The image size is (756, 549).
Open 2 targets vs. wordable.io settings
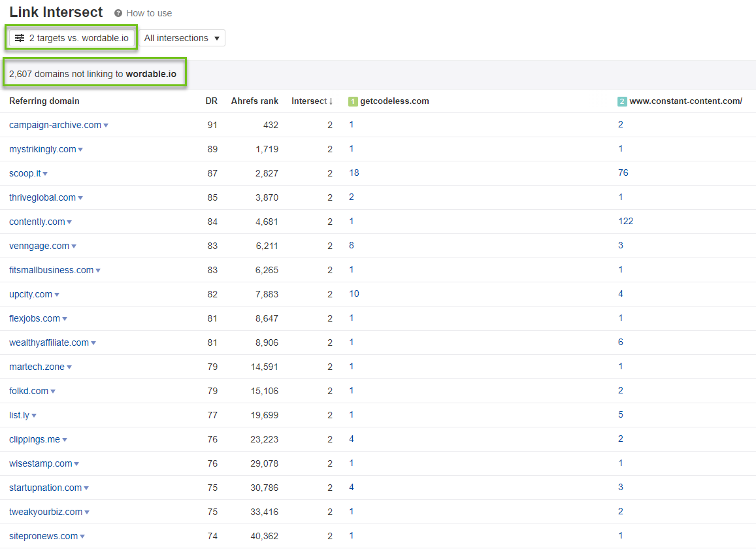pos(72,38)
